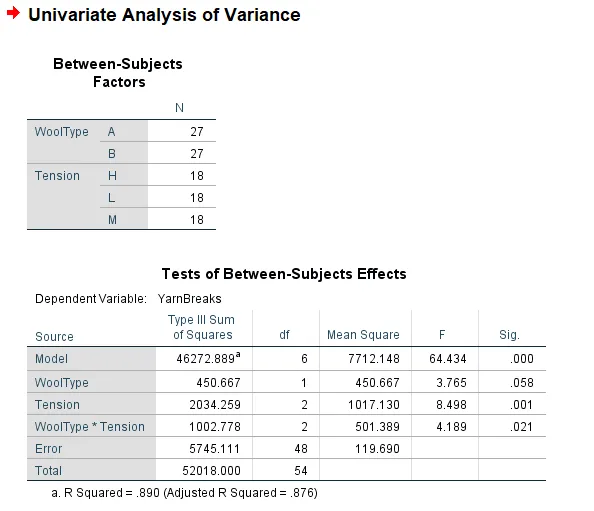The height and width of the screenshot is (511, 594).
Task: Select the WoolType row label in factors table
Action: click(61, 131)
